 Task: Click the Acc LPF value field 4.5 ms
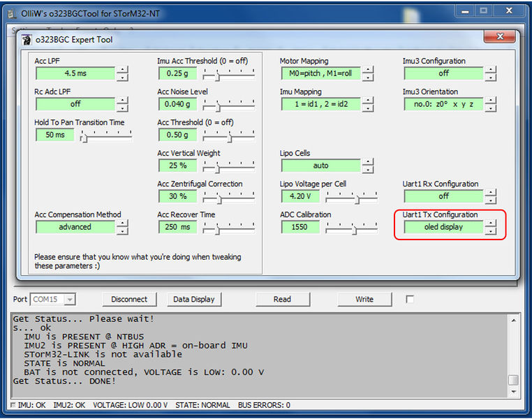point(75,73)
